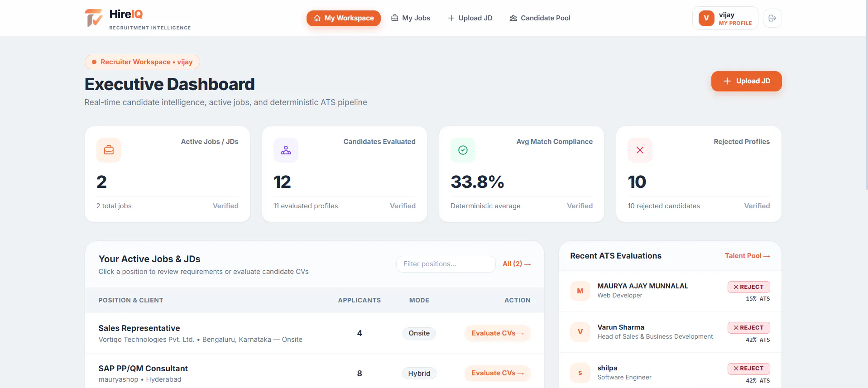868x388 pixels.
Task: Select the MAURYA AJAY MUNNALAL evaluation name
Action: 643,286
